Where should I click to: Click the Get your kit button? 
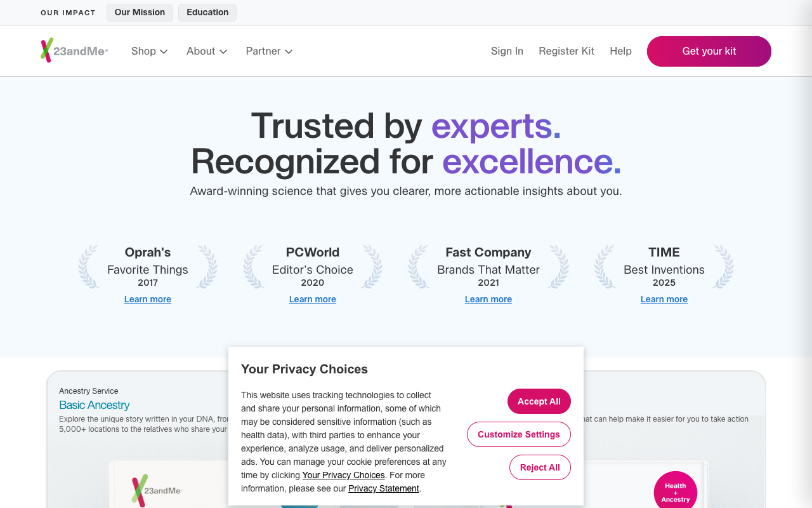tap(709, 51)
